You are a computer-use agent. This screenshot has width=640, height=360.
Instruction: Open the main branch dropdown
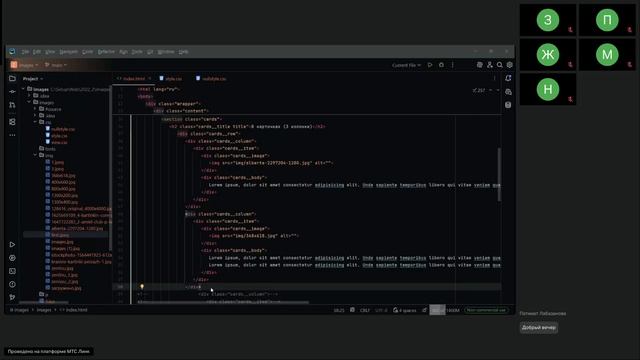pos(56,65)
